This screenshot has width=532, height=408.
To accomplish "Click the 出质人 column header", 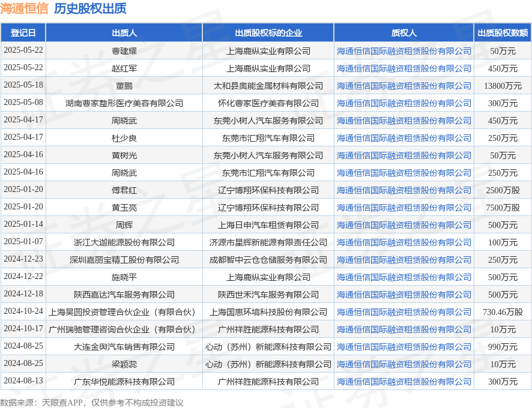I will click(124, 33).
